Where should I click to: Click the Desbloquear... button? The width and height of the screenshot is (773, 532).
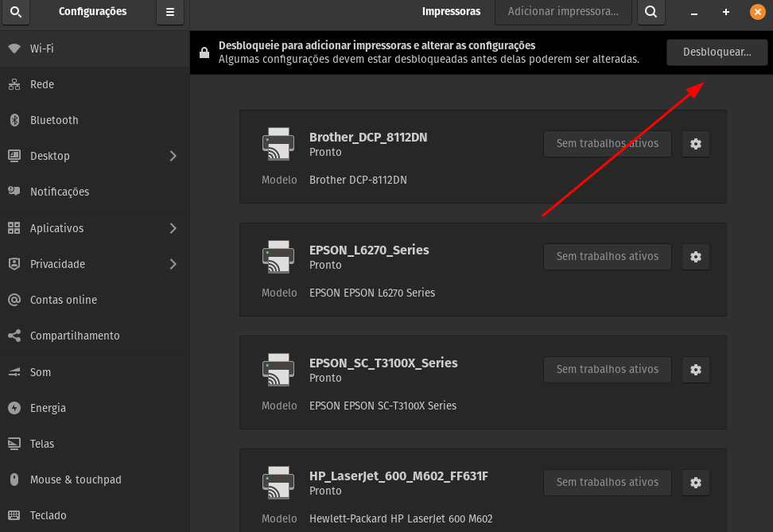(717, 52)
